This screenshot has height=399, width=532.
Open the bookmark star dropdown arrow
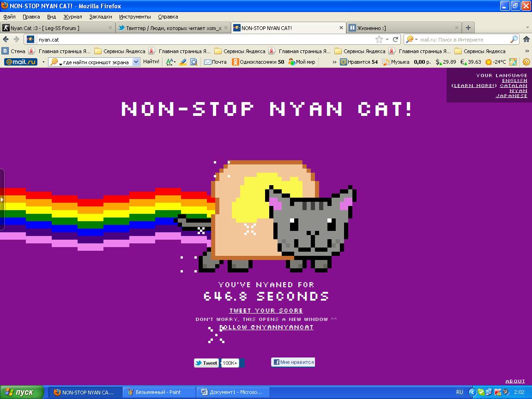(387, 39)
